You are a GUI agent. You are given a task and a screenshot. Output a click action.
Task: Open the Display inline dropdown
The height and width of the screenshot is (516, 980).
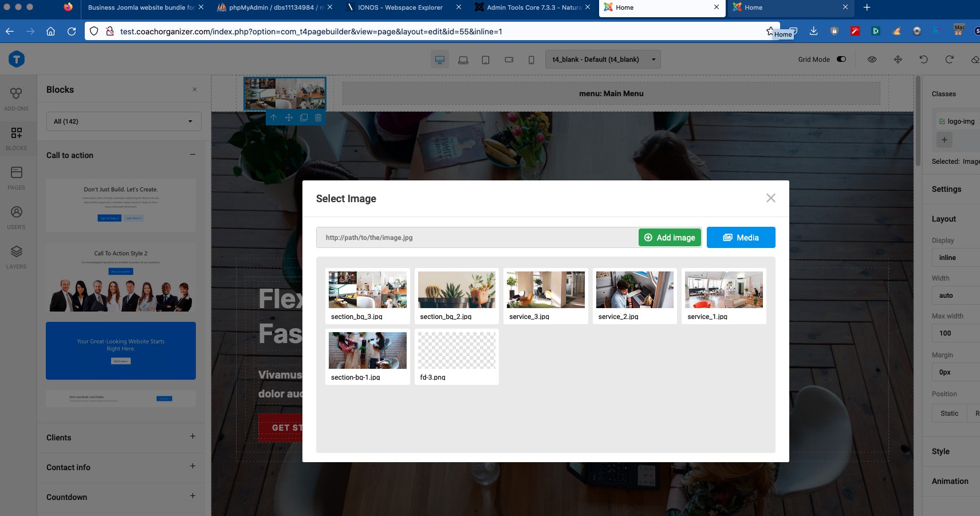[956, 258]
